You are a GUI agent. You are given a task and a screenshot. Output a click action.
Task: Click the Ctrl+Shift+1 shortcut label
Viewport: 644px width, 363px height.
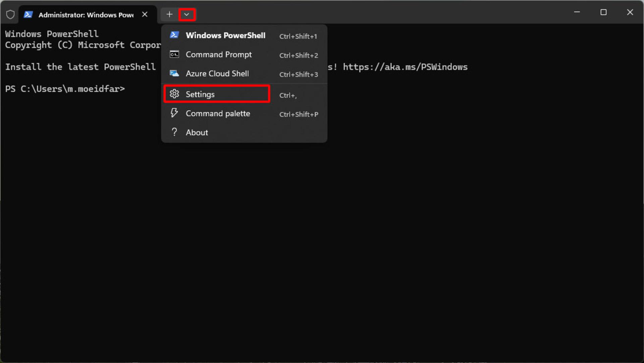coord(298,36)
